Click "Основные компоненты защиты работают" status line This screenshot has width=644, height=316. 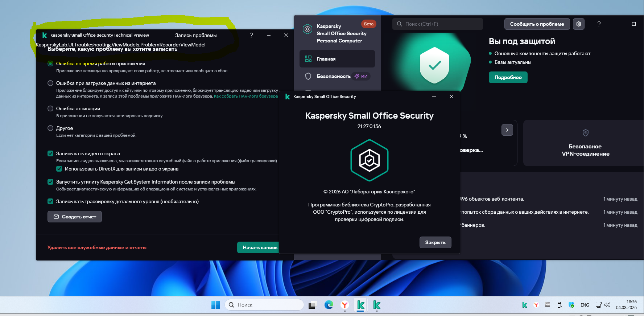point(542,53)
